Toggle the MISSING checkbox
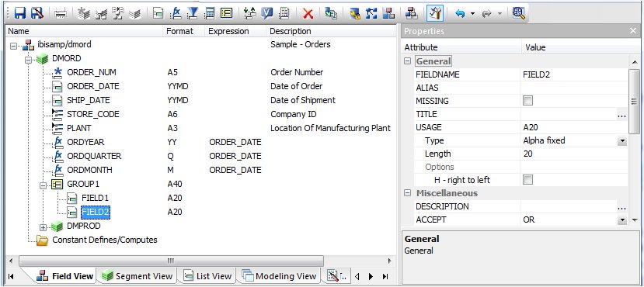Screen dimensions: 644x287 pos(527,101)
